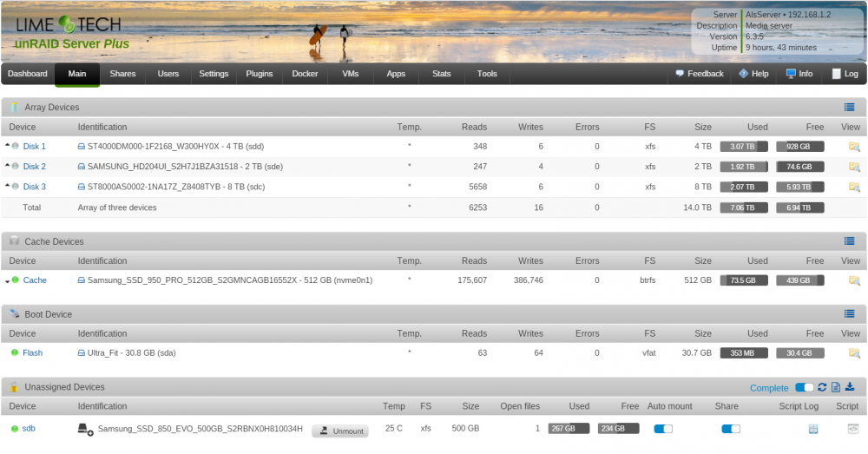This screenshot has height=454, width=868.
Task: Open the Disk 1 settings link
Action: pyautogui.click(x=35, y=147)
